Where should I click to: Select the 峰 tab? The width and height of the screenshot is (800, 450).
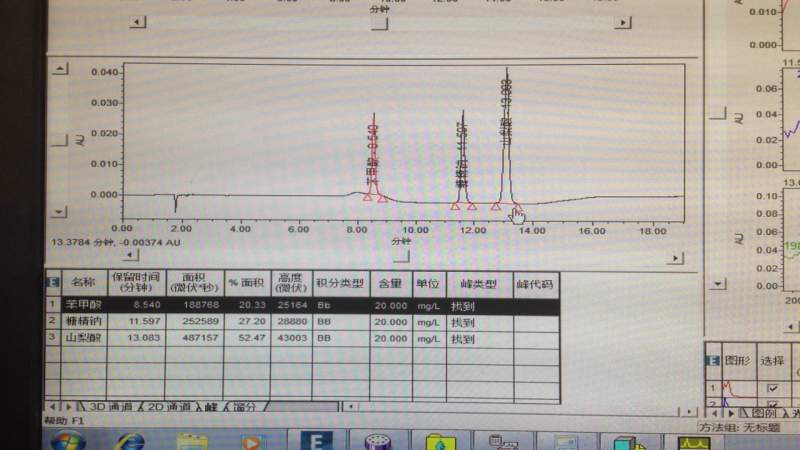pos(211,407)
